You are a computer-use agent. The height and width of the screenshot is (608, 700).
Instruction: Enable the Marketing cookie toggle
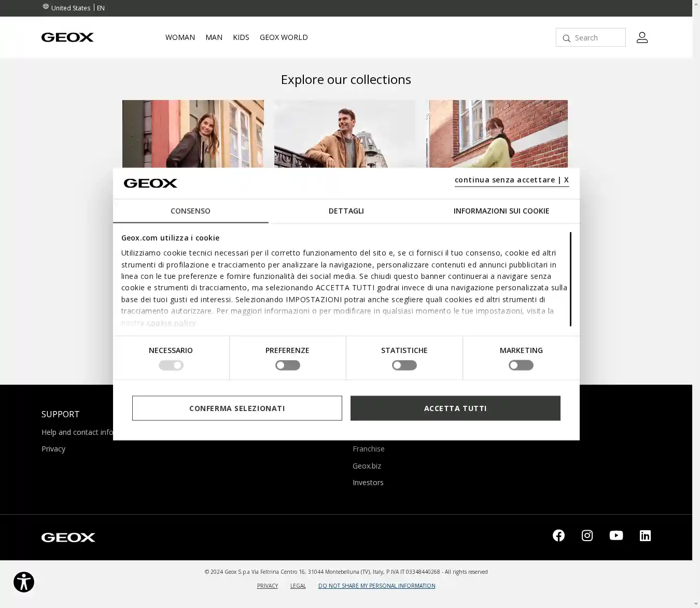(x=521, y=365)
